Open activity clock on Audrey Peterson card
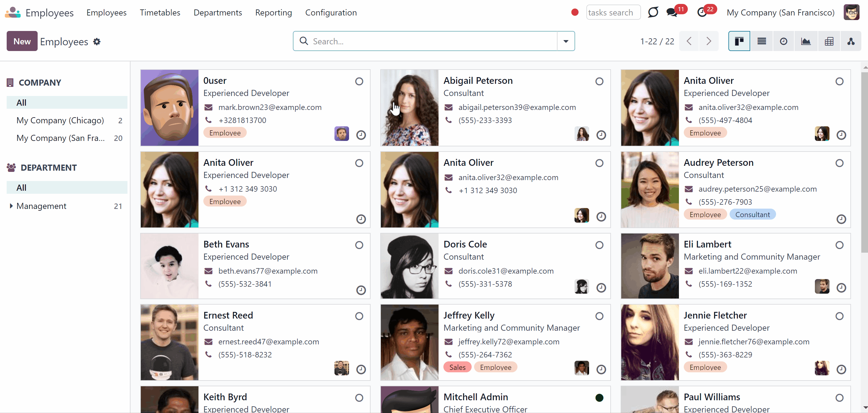 [841, 219]
